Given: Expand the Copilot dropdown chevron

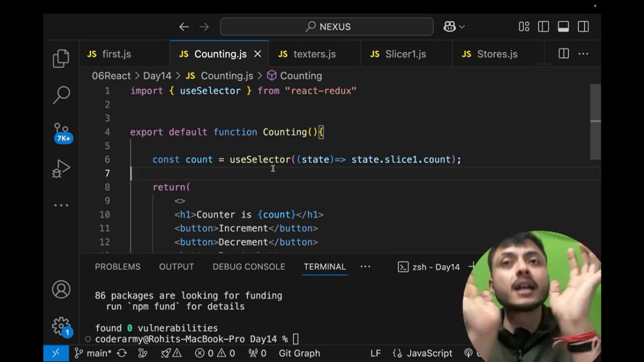Looking at the screenshot, I should (x=462, y=27).
